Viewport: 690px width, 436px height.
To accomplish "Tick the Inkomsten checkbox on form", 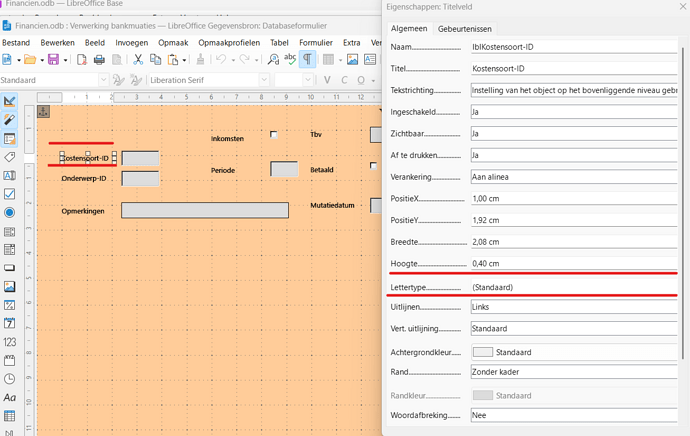I will 274,134.
